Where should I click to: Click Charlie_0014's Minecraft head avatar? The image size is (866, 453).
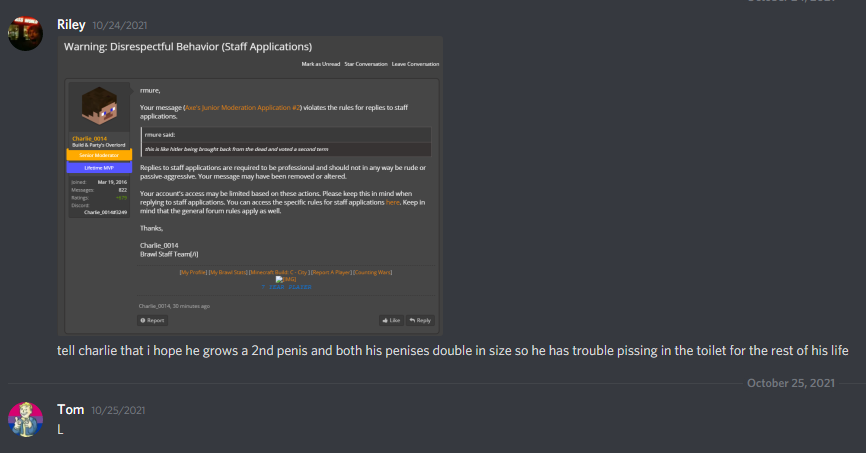click(99, 106)
